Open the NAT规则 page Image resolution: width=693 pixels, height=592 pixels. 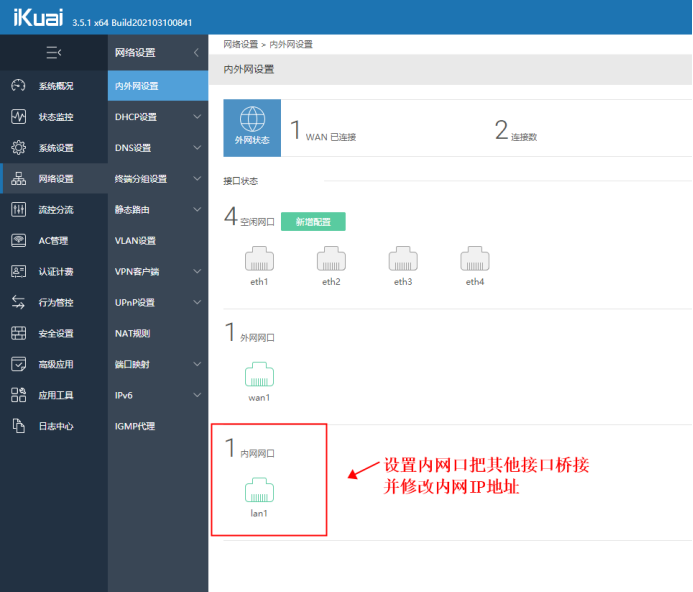coord(134,333)
